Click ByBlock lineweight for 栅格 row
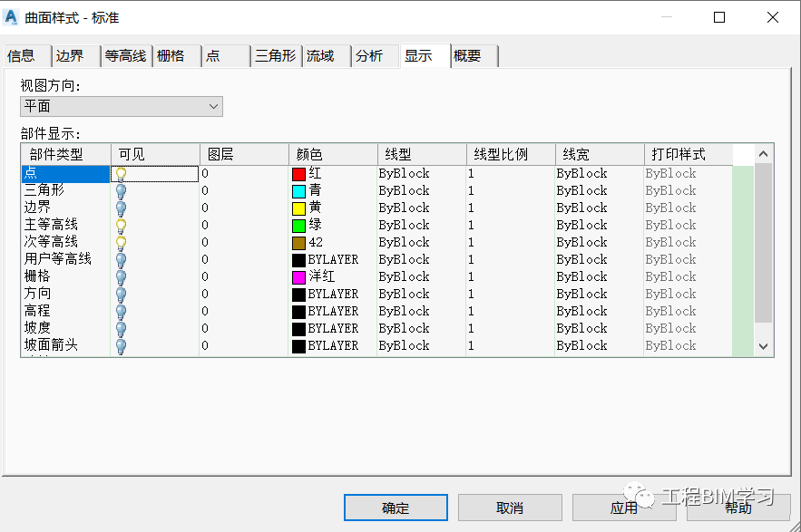 (581, 276)
